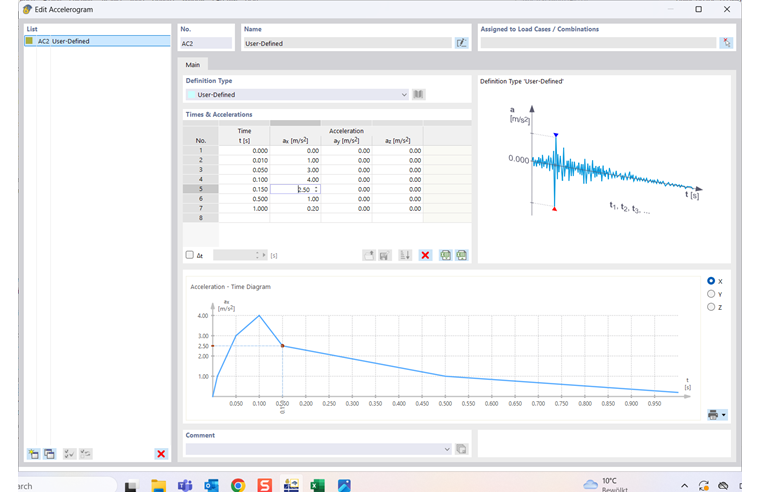
Task: Click the Comment input field
Action: pos(318,449)
